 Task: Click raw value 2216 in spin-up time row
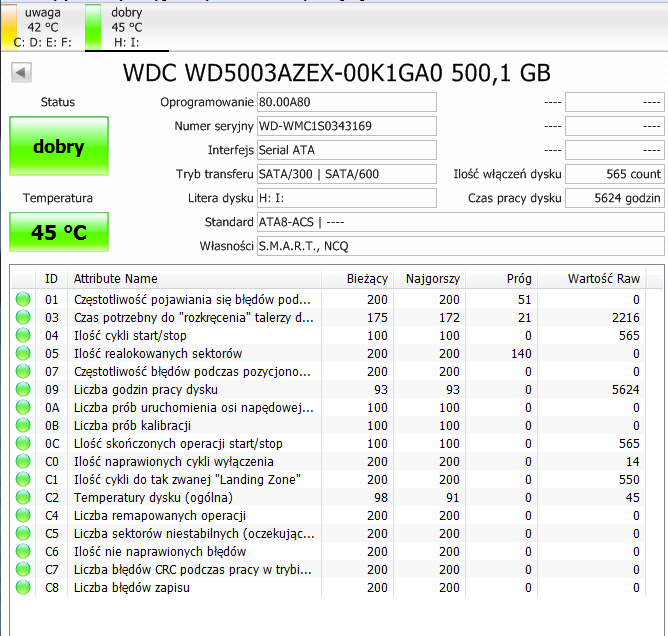(x=625, y=317)
